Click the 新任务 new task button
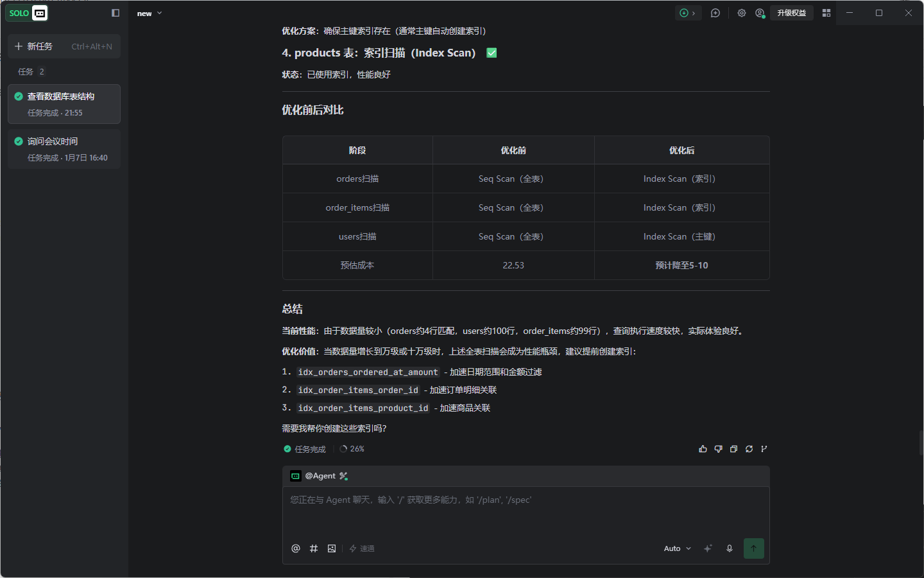 click(64, 46)
